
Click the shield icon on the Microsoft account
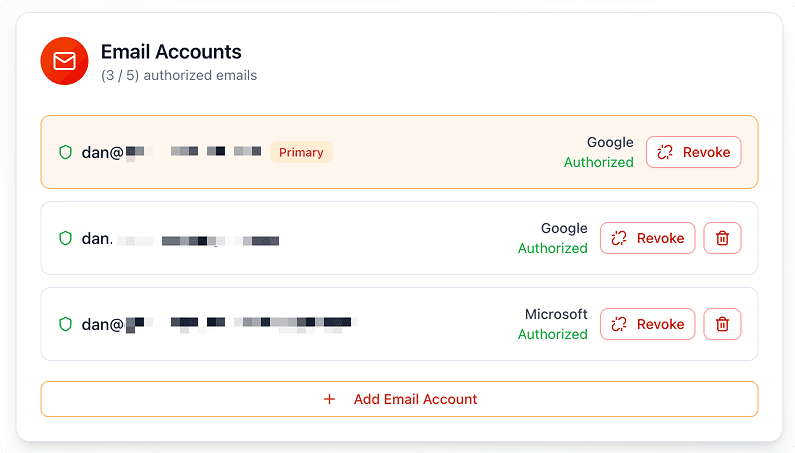click(66, 324)
